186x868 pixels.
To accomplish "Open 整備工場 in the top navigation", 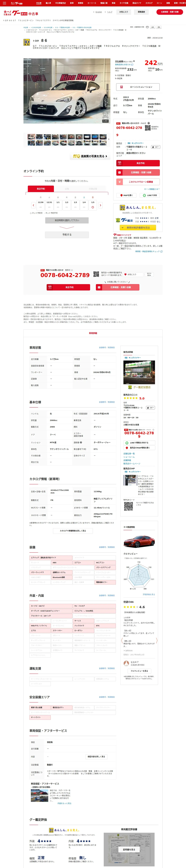I will pos(104,3).
